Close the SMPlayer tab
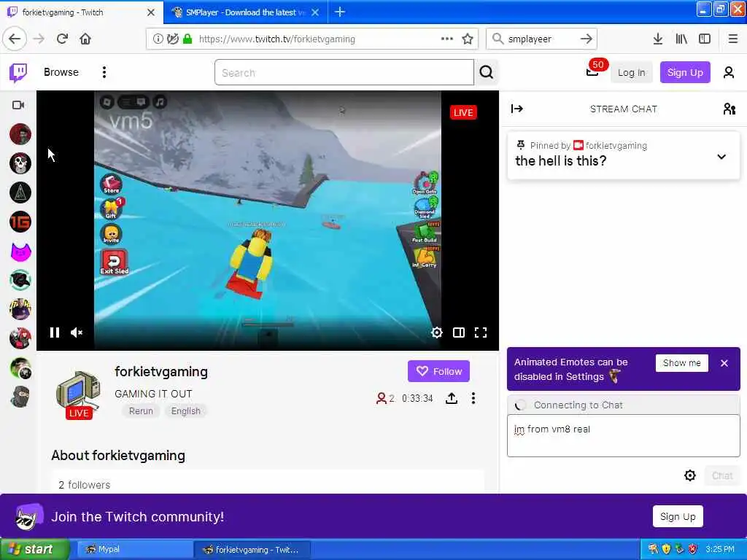This screenshot has height=560, width=747. click(315, 12)
